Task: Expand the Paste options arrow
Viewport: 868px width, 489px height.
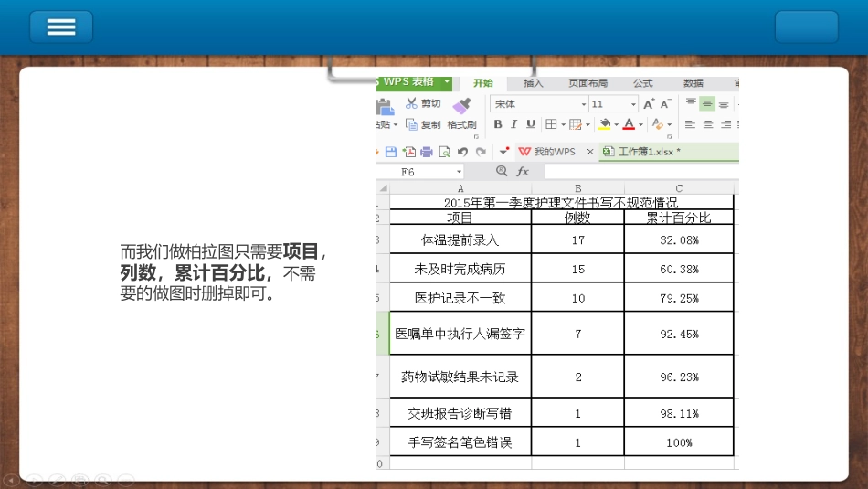Action: coord(396,124)
